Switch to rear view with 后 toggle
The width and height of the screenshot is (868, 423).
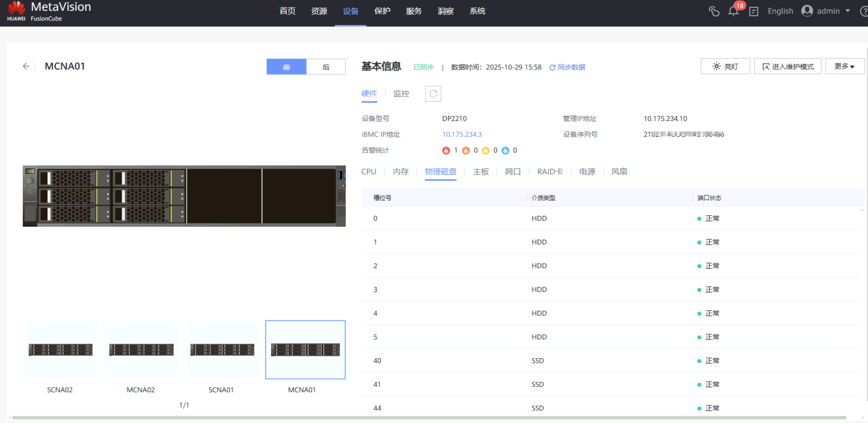coord(326,67)
